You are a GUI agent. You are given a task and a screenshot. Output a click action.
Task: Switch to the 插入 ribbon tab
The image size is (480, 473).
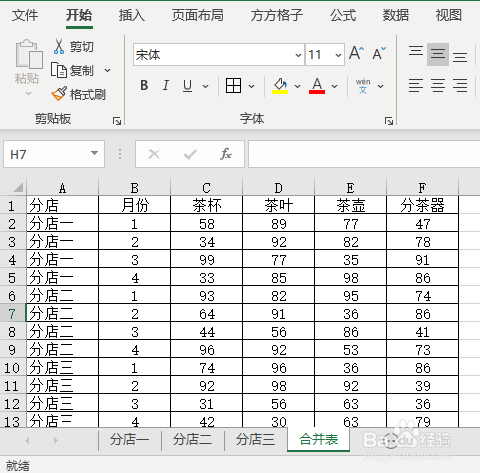click(132, 15)
